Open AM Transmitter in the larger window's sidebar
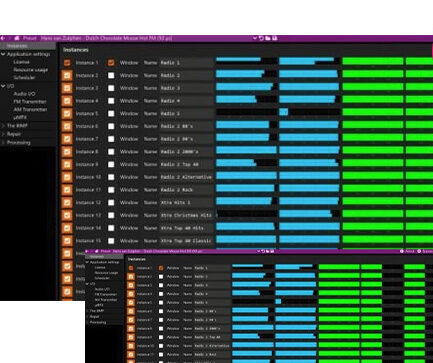The image size is (433, 363). [x=30, y=109]
